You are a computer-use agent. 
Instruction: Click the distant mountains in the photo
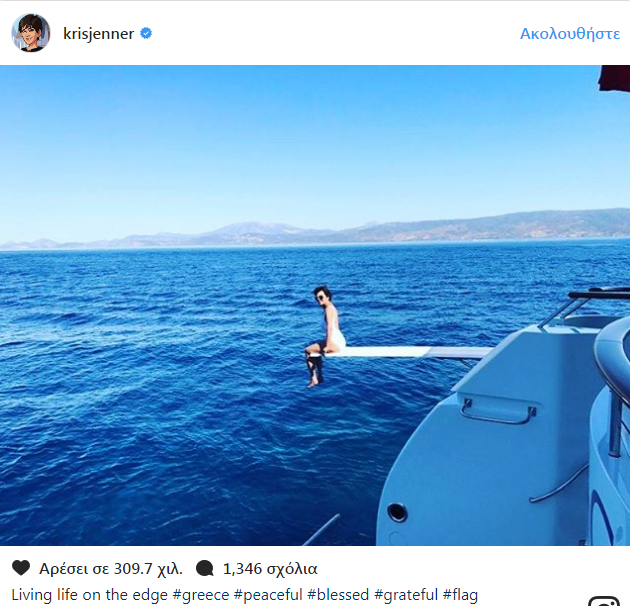pyautogui.click(x=315, y=229)
